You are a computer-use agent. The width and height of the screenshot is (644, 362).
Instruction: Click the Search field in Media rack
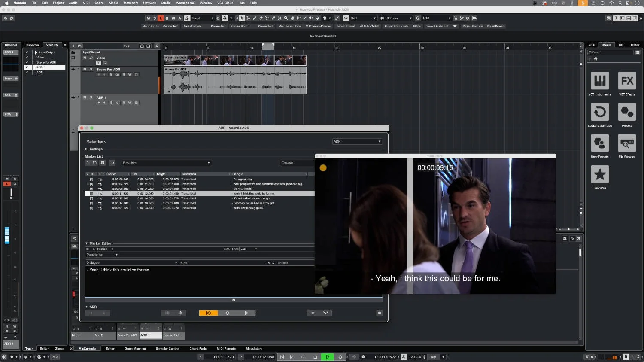[x=610, y=52]
